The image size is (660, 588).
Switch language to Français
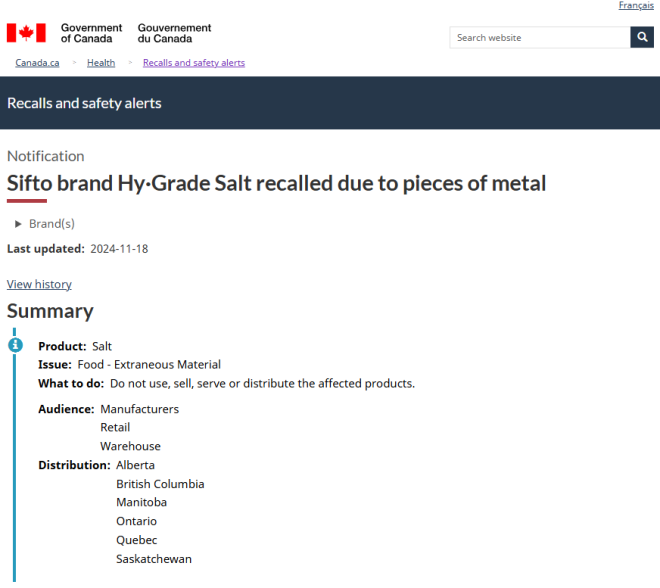(x=636, y=5)
